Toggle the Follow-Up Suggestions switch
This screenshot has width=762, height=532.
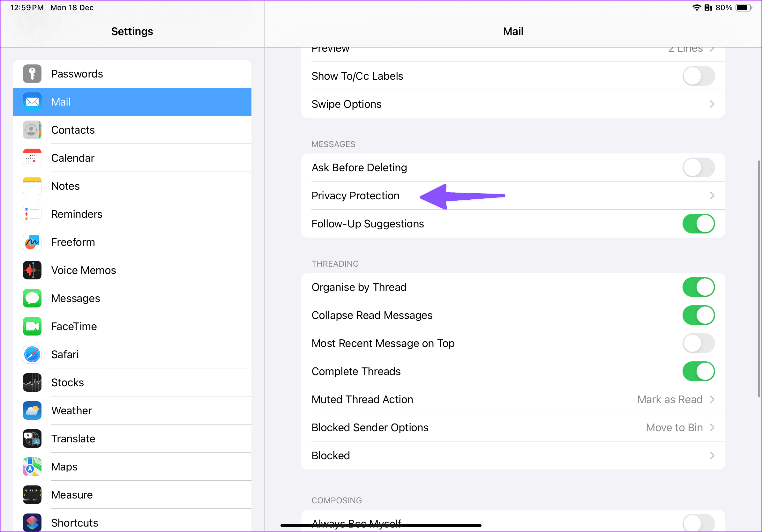coord(699,224)
